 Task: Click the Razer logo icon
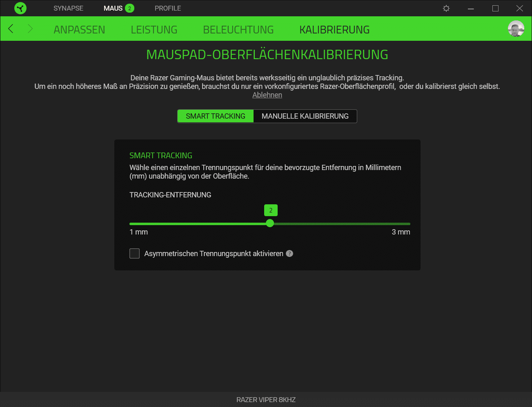pos(20,8)
